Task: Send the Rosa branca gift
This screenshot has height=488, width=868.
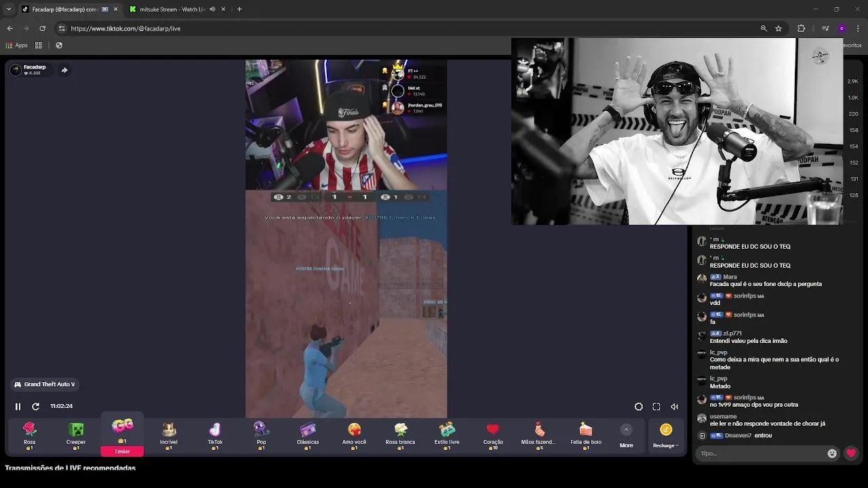Action: tap(400, 435)
